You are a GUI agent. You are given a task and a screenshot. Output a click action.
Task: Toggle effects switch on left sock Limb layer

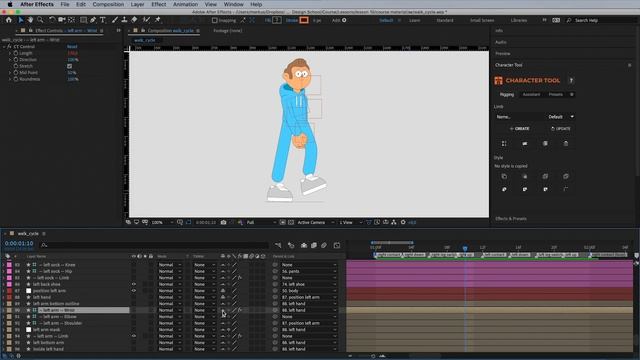pos(240,278)
